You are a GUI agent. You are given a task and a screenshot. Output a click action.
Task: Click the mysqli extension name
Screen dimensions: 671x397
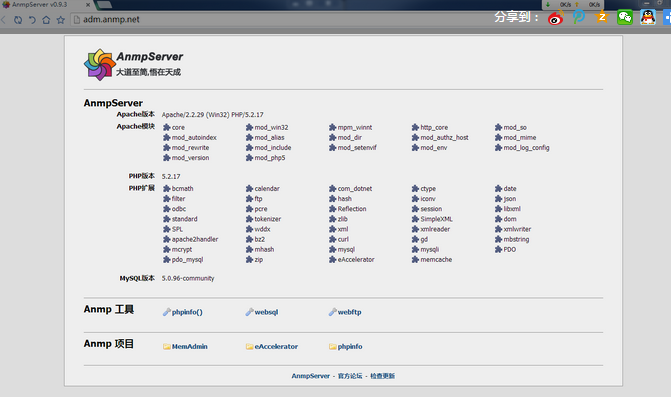coord(430,250)
